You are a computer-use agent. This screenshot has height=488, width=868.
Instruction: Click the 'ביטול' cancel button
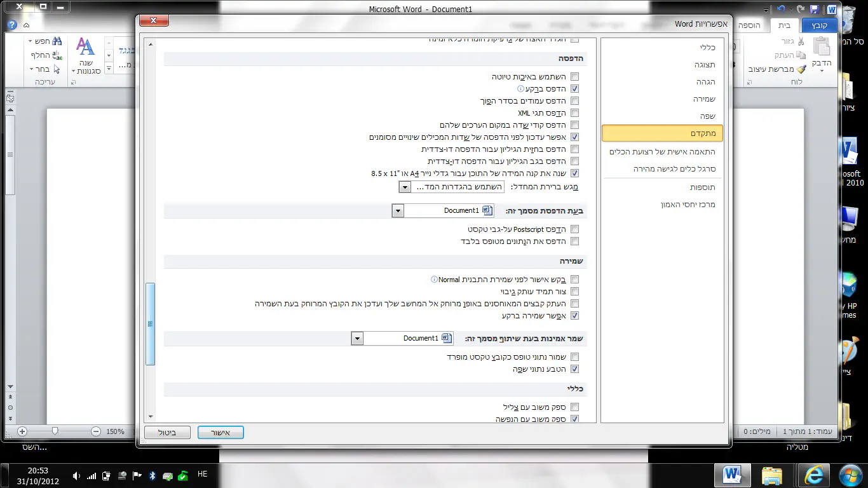point(168,433)
